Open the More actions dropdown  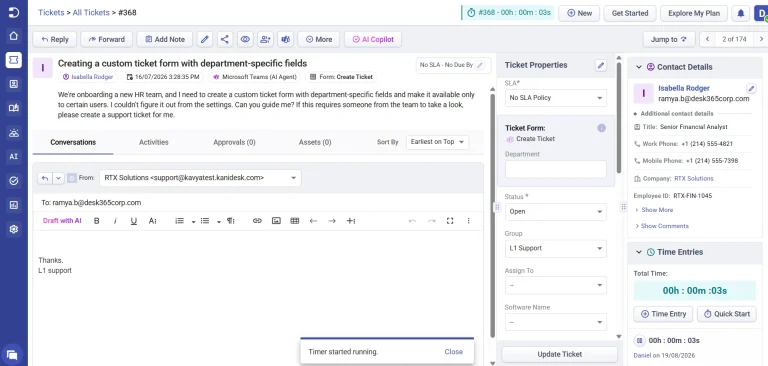[x=319, y=40]
